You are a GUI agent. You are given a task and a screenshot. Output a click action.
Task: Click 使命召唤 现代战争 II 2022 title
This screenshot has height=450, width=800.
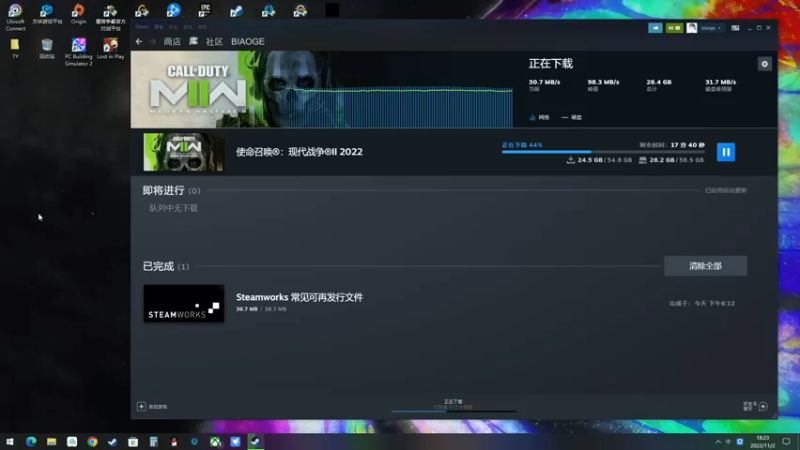point(299,152)
